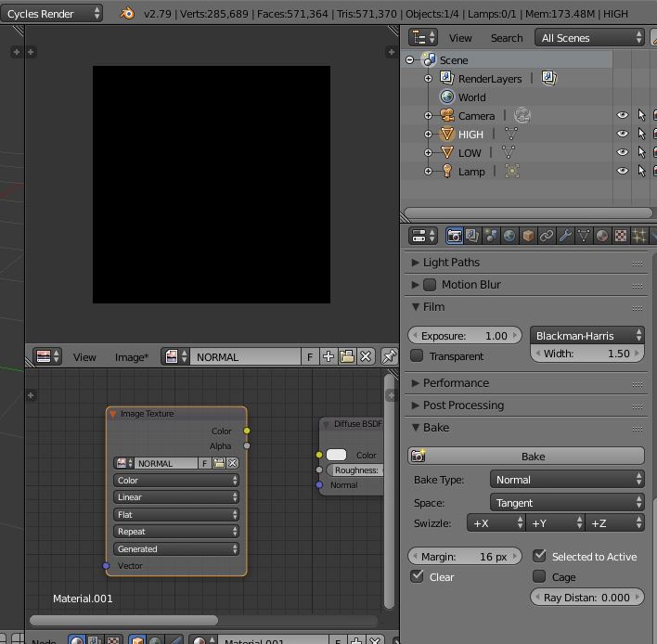Click the Lamp data icon in outliner
657x644 pixels.
tap(512, 171)
